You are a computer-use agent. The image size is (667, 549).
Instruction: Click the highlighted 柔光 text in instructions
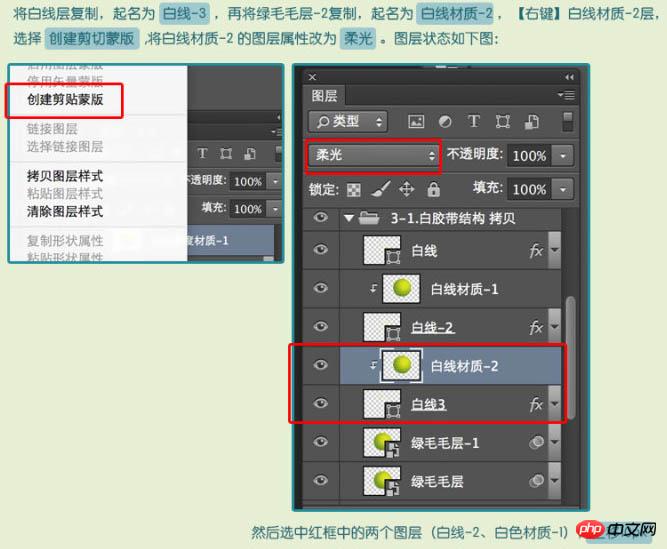pyautogui.click(x=358, y=39)
